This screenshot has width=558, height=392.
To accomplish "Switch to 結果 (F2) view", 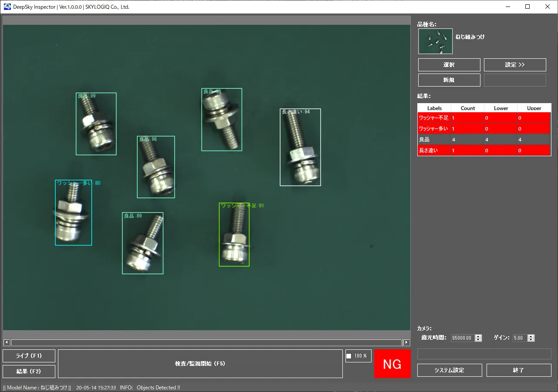I will [x=29, y=372].
